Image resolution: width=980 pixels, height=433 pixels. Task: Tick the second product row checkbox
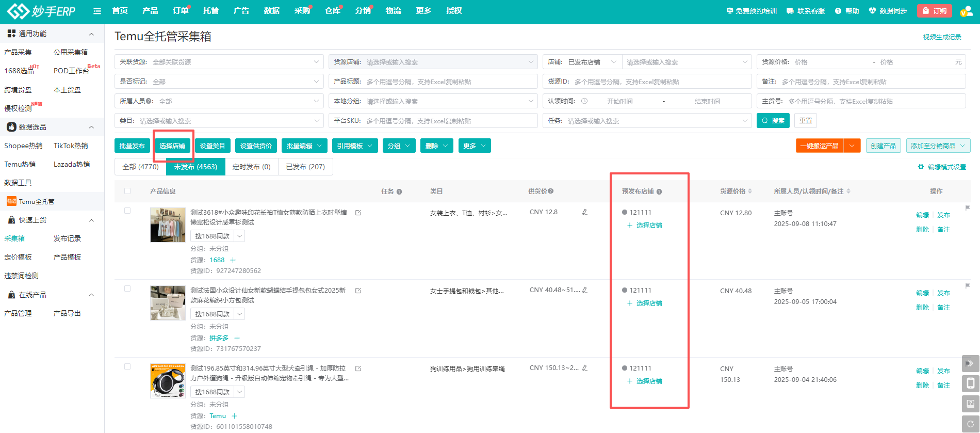pyautogui.click(x=127, y=288)
